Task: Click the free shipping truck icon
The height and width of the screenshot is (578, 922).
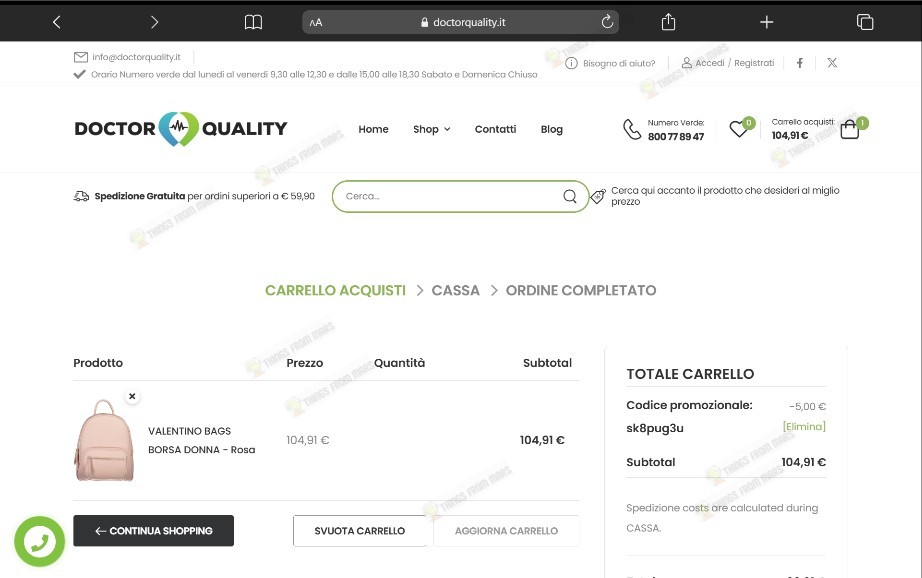Action: (x=81, y=196)
